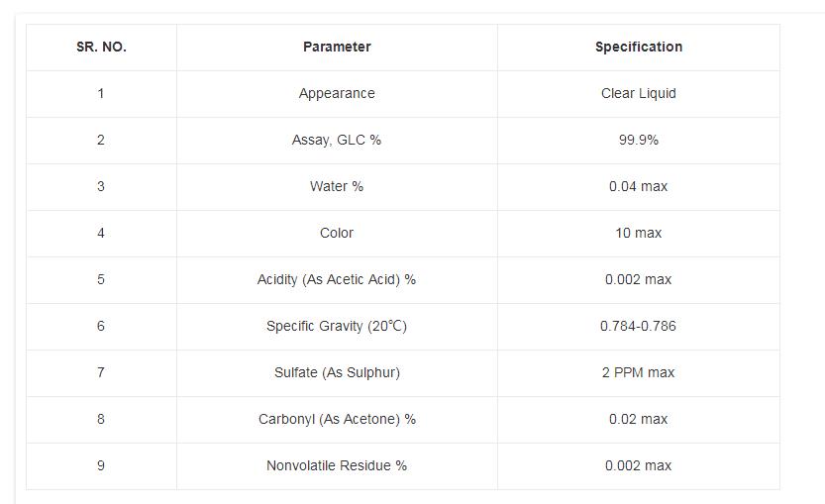Viewport: 825px width, 504px height.
Task: Select the Acidity (As Acetic Acid) % cell
Action: 337,279
